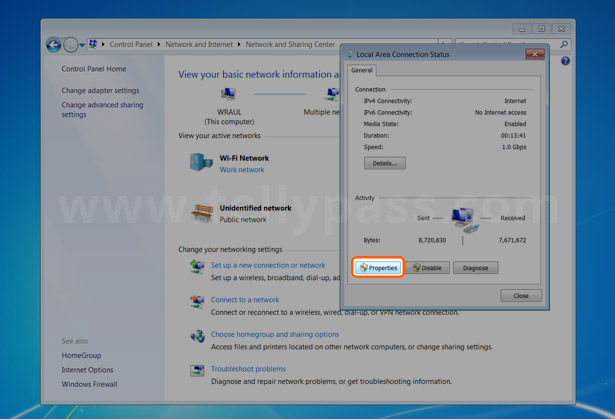Click the Troubleshoot problems icon

click(x=197, y=370)
